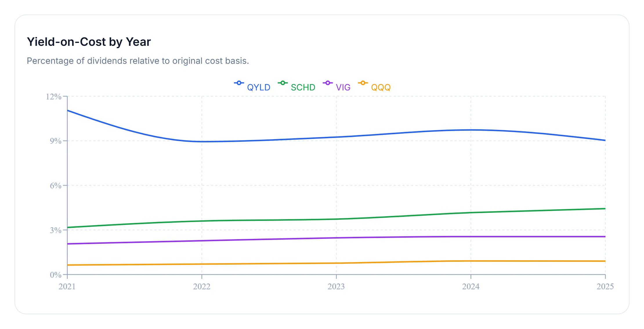Viewport: 644px width, 329px height.
Task: Toggle the SCHD series label in legend
Action: coord(303,87)
